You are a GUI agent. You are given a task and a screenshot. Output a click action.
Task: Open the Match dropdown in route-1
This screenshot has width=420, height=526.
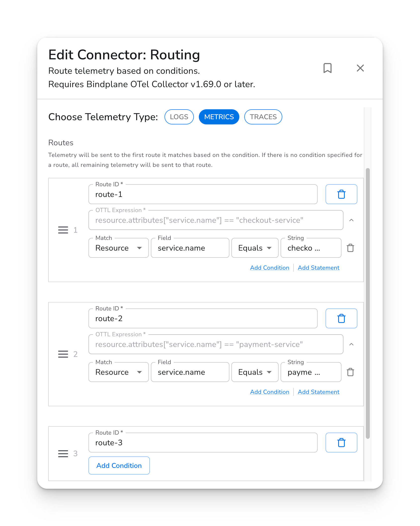point(119,248)
